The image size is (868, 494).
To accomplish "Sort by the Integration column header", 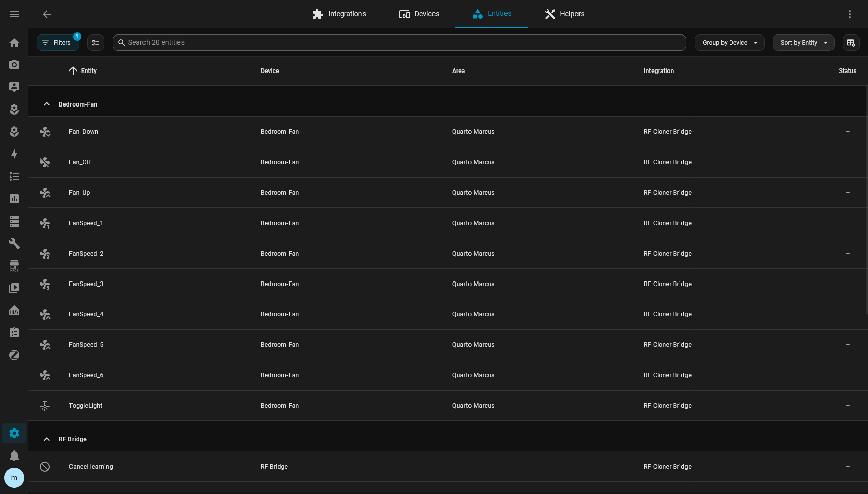I will [x=659, y=71].
